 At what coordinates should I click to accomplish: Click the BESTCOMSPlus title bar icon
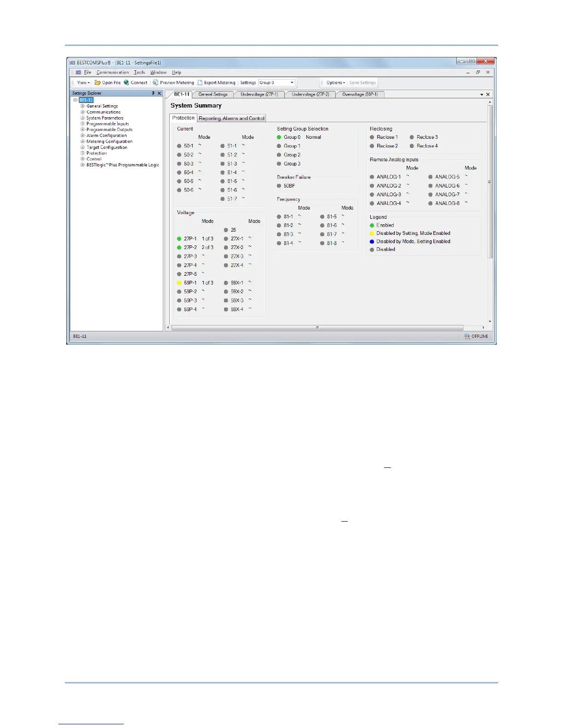click(x=73, y=63)
